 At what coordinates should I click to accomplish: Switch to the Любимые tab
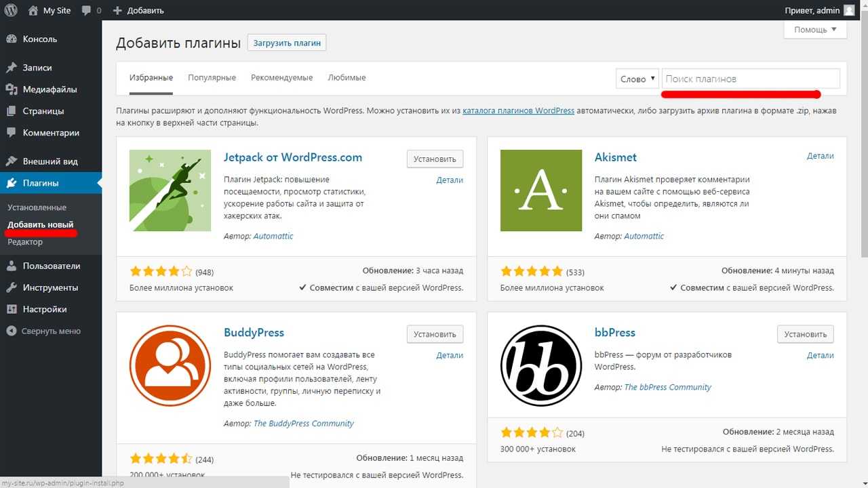pyautogui.click(x=347, y=78)
